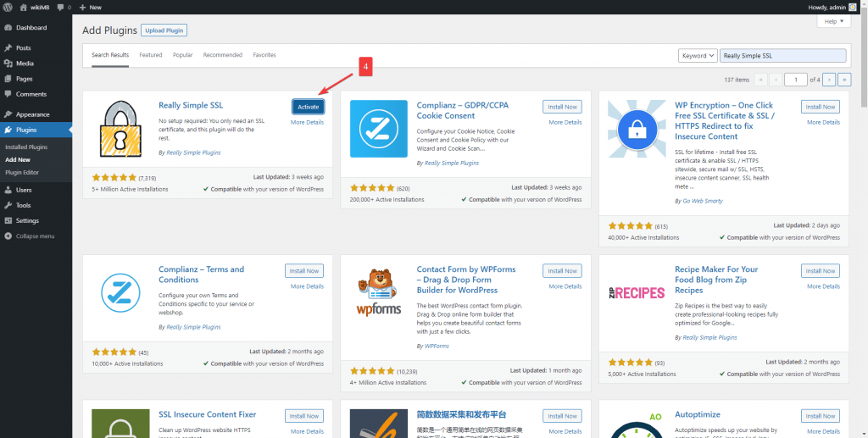Viewport: 868px width, 438px height.
Task: Click the plugin search input field
Action: 782,56
